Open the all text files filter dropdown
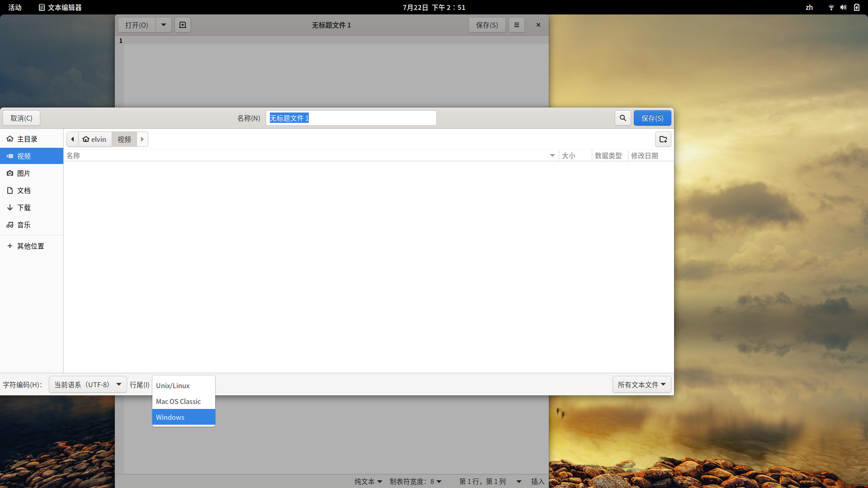The image size is (868, 488). [641, 385]
